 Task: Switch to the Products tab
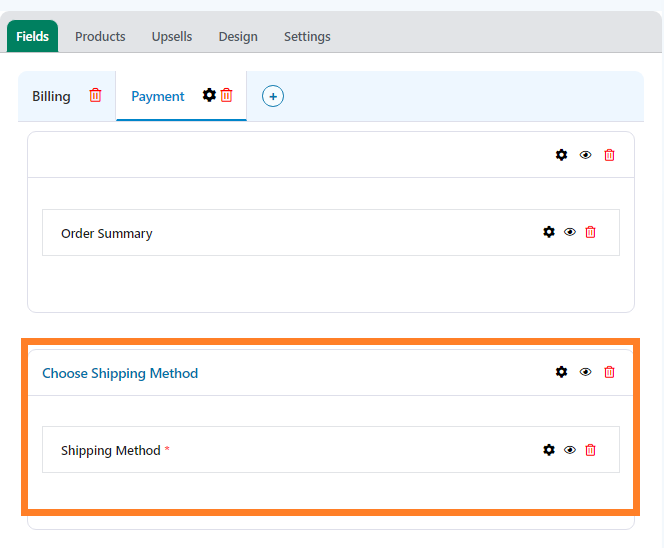point(100,36)
